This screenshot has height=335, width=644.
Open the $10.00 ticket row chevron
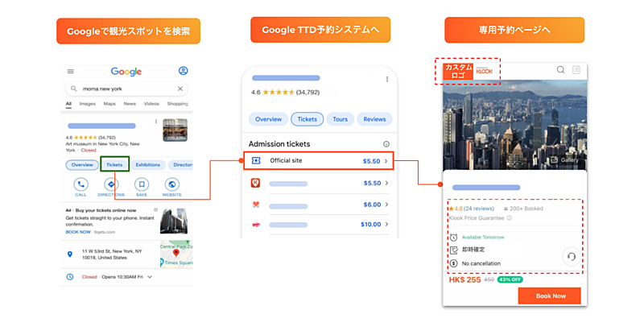point(386,224)
